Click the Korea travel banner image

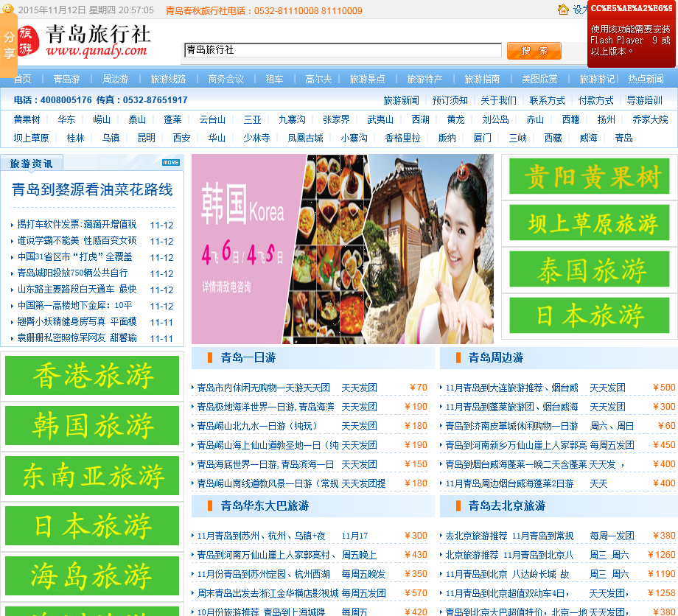[x=343, y=249]
